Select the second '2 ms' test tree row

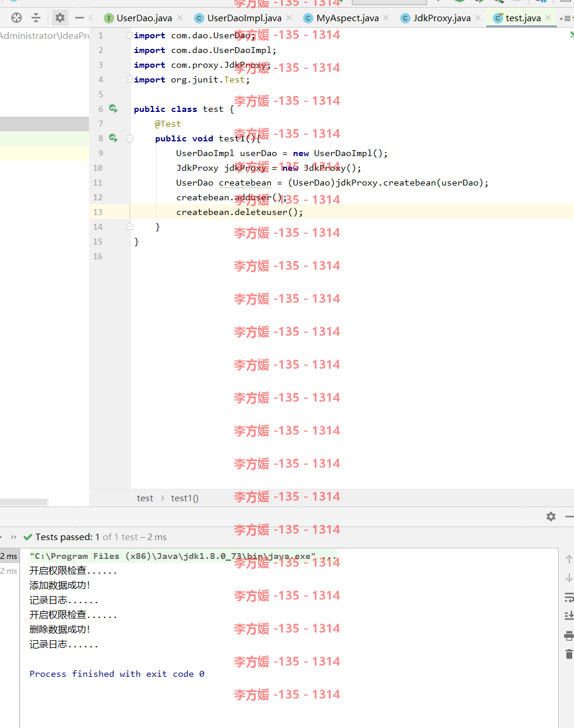(9, 571)
